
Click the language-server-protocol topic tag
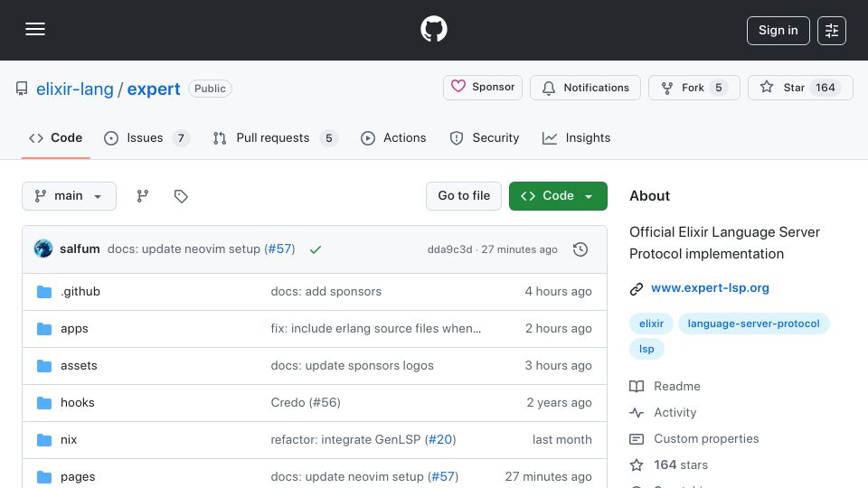coord(753,324)
